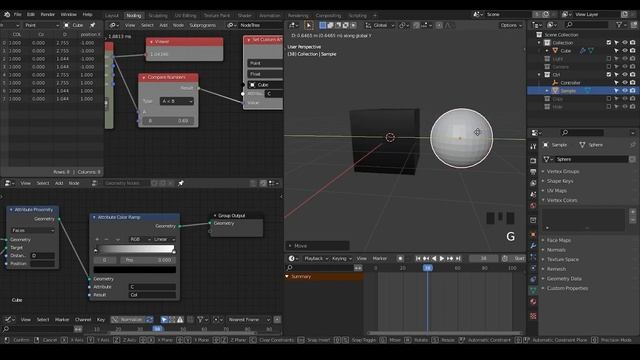Toggle the Collection exclude checkbox in outliner
Viewport: 640px width, 360px height.
609,42
